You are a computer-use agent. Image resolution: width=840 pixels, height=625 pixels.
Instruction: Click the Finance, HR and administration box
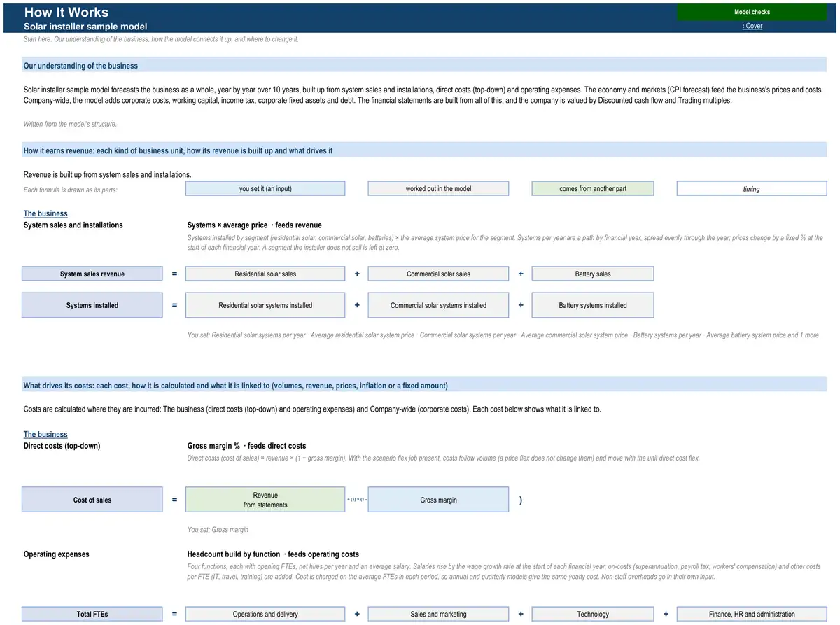click(752, 615)
